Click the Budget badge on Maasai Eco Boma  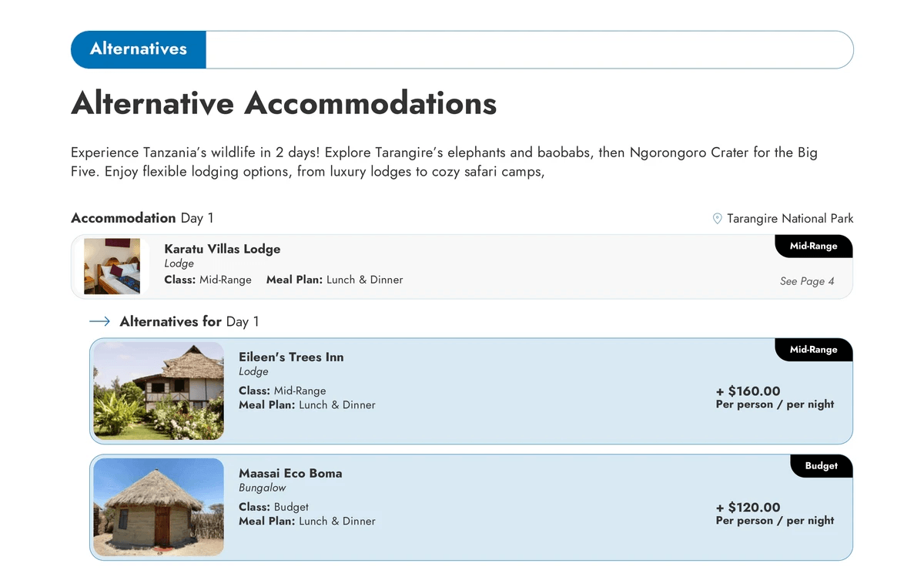coord(821,466)
